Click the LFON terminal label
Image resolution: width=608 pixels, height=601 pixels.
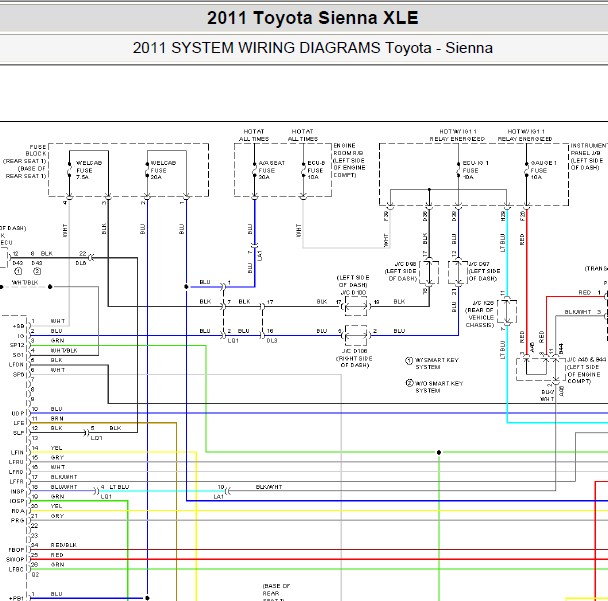pyautogui.click(x=16, y=364)
